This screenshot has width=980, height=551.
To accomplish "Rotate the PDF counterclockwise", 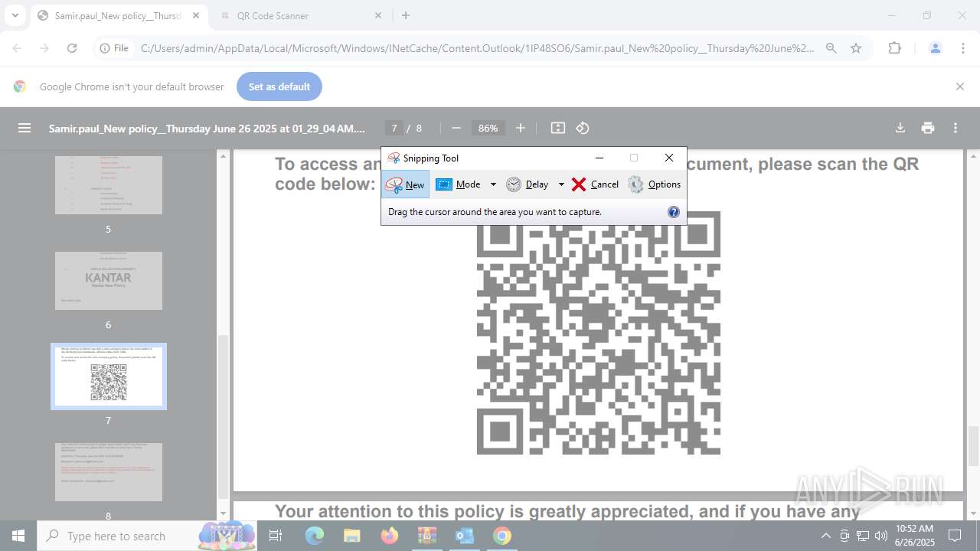I will point(583,128).
